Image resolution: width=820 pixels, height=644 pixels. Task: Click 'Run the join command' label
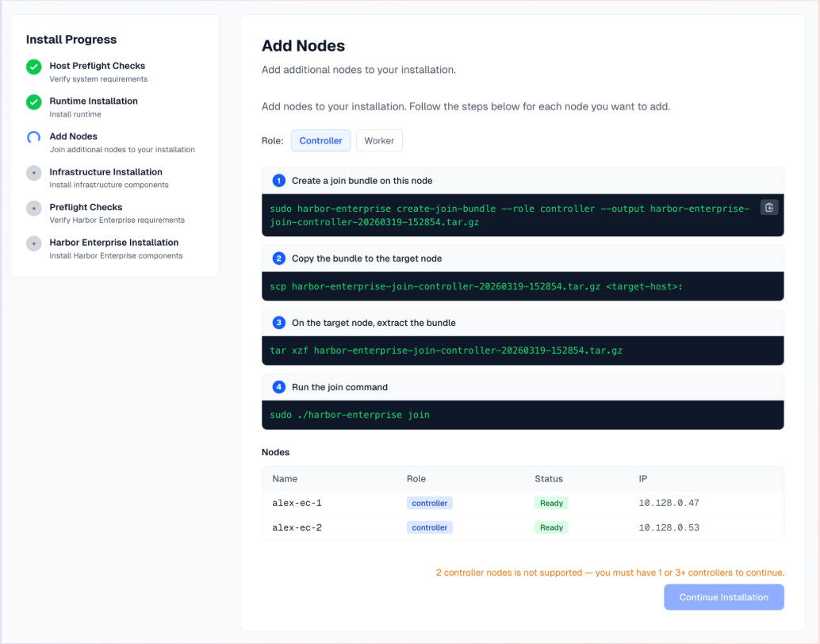click(339, 387)
